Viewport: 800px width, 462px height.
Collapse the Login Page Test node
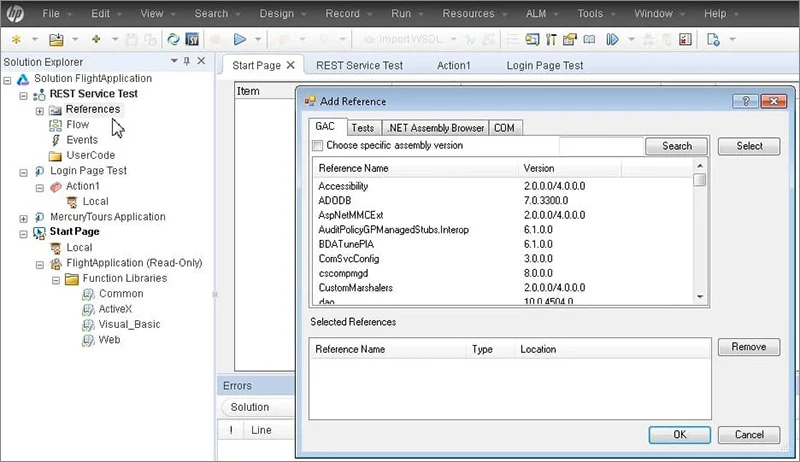pos(23,172)
